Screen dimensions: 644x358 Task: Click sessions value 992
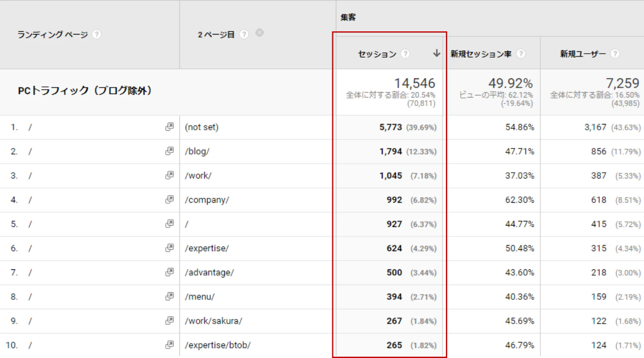[394, 200]
